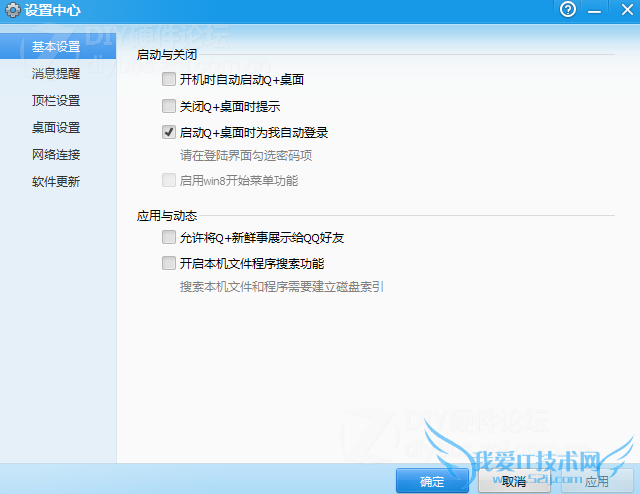This screenshot has width=640, height=494.
Task: Click the text 搜索本机文件和程序需要建立磁盘索引
Action: 282,287
